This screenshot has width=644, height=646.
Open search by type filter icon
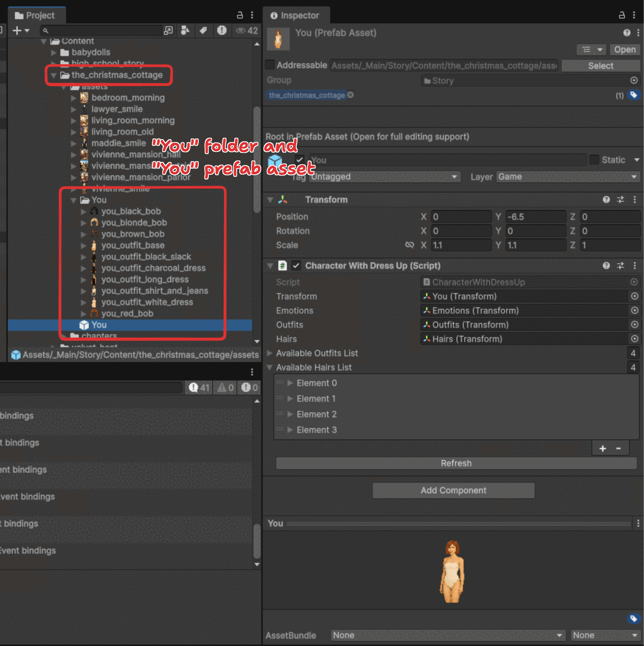point(185,31)
